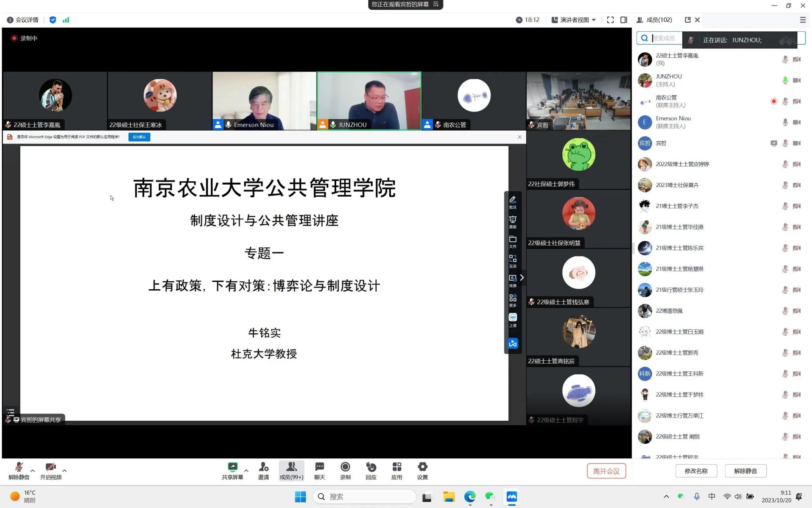
Task: Click 解除静音 microphone button
Action: [x=19, y=471]
